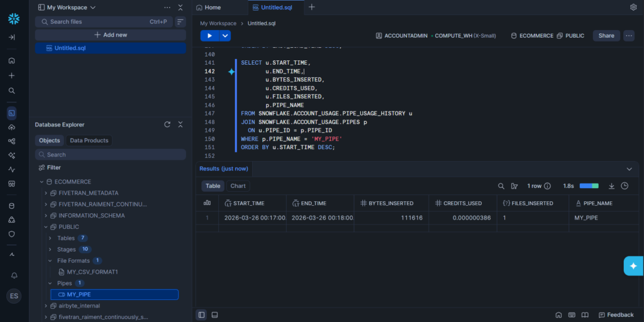Screen dimensions: 644x322
Task: Open the query history clock icon
Action: (x=625, y=186)
